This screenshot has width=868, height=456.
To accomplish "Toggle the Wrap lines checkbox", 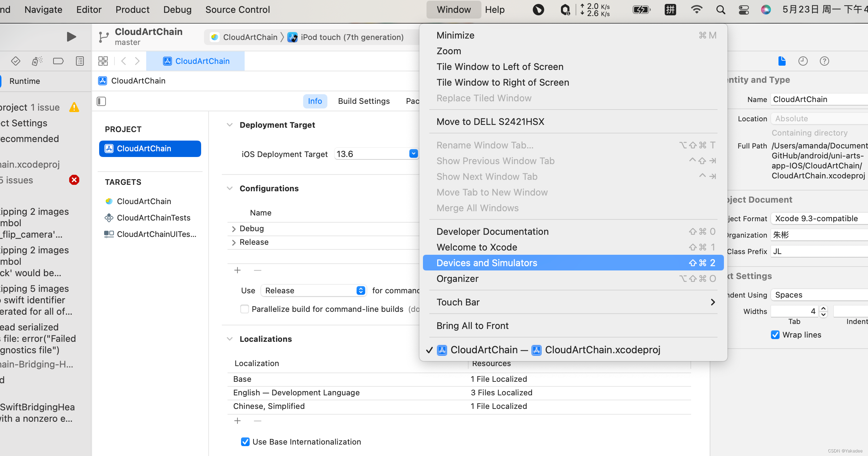I will [775, 335].
